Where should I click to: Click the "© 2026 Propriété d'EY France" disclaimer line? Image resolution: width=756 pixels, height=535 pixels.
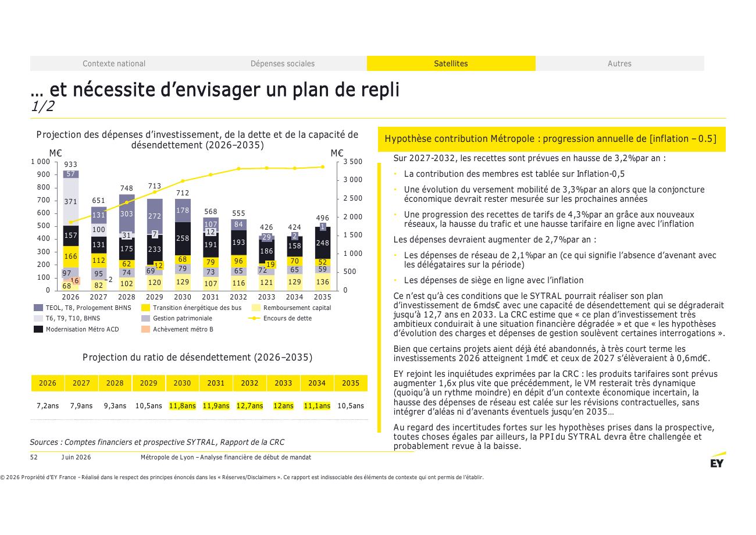click(x=242, y=477)
